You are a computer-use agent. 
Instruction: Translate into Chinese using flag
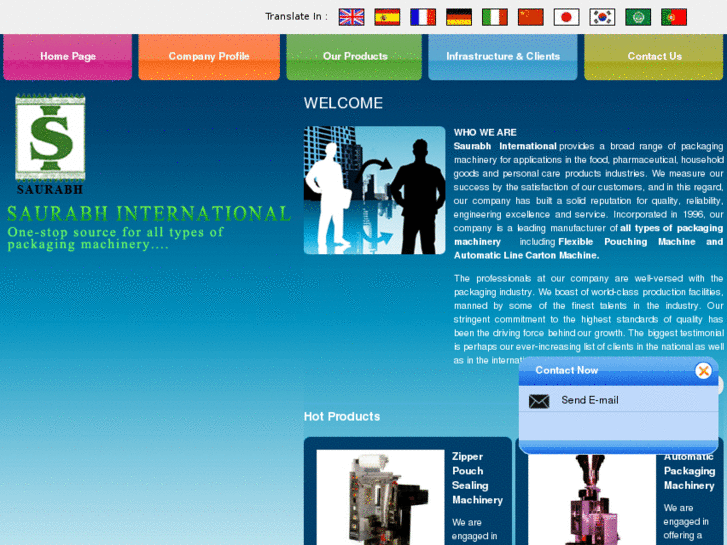(x=530, y=17)
